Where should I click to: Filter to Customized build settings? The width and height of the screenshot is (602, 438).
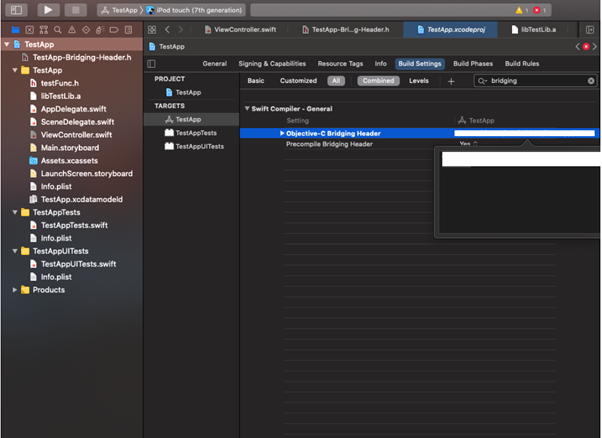tap(298, 81)
